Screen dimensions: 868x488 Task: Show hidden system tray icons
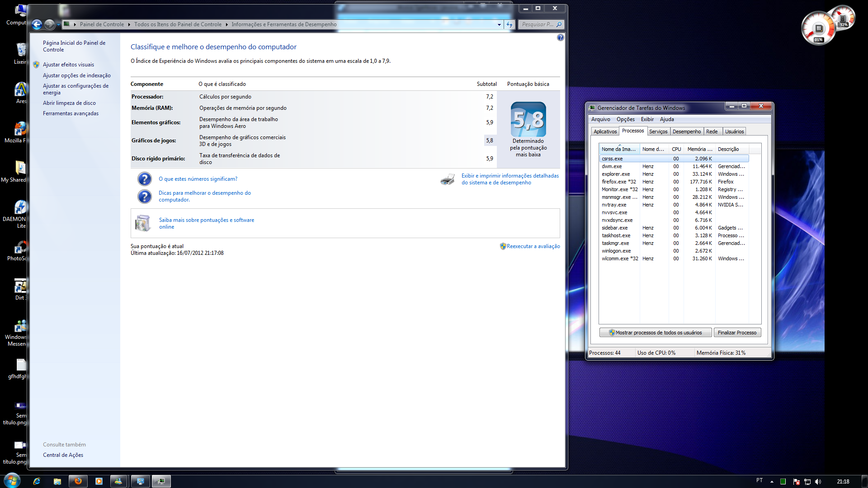[772, 482]
